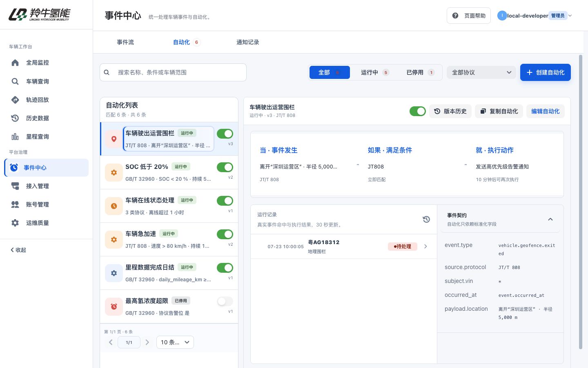Click the question mark help icon
This screenshot has width=588, height=368.
coord(455,16)
